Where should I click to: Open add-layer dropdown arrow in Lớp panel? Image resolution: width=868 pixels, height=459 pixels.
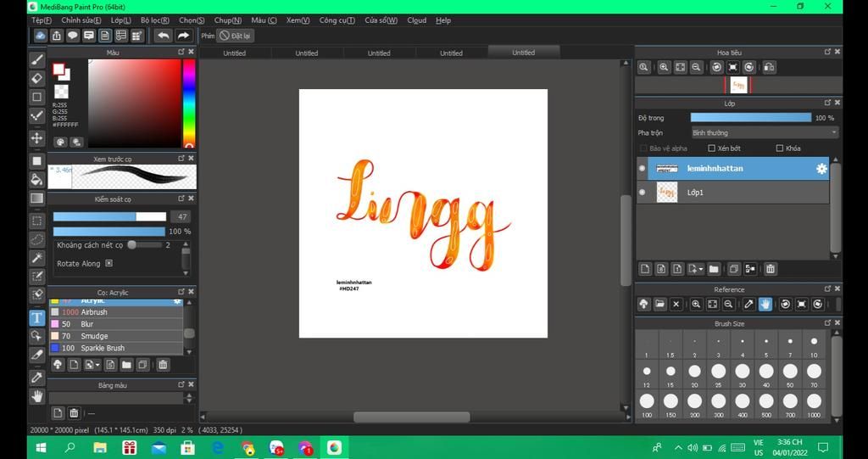tap(701, 269)
